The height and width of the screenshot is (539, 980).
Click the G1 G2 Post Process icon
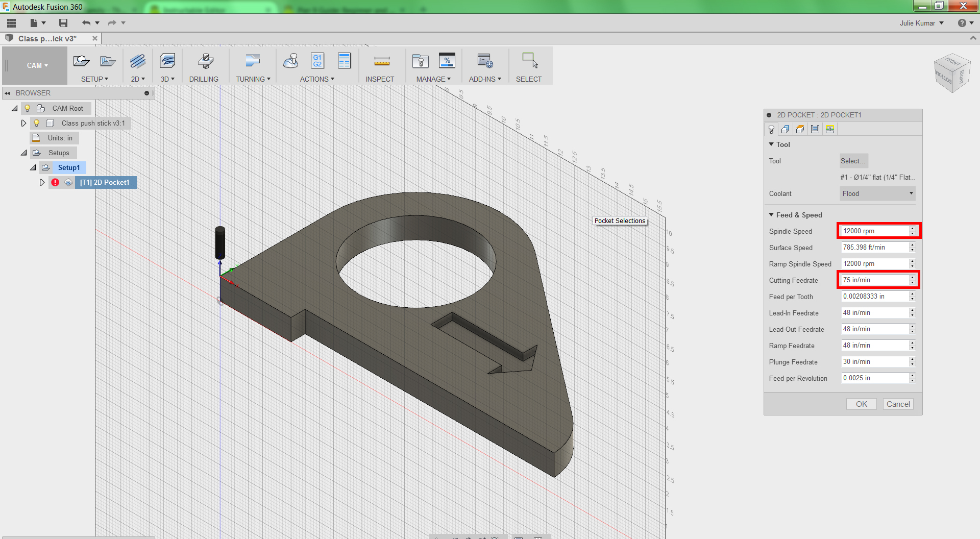pos(317,61)
